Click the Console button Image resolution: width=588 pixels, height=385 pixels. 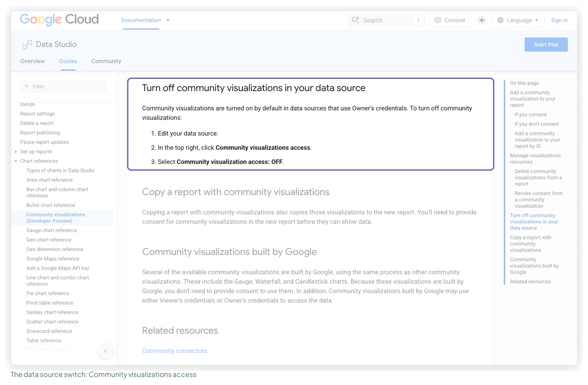pyautogui.click(x=450, y=20)
